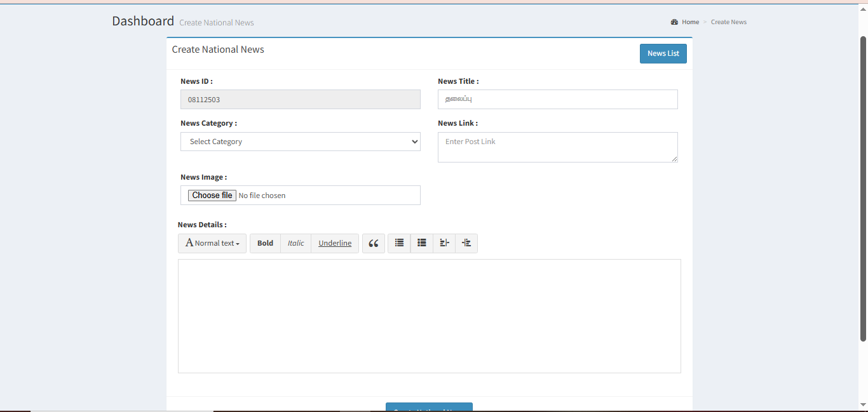Insert ordered list using bold-lined list icon

[x=421, y=243]
